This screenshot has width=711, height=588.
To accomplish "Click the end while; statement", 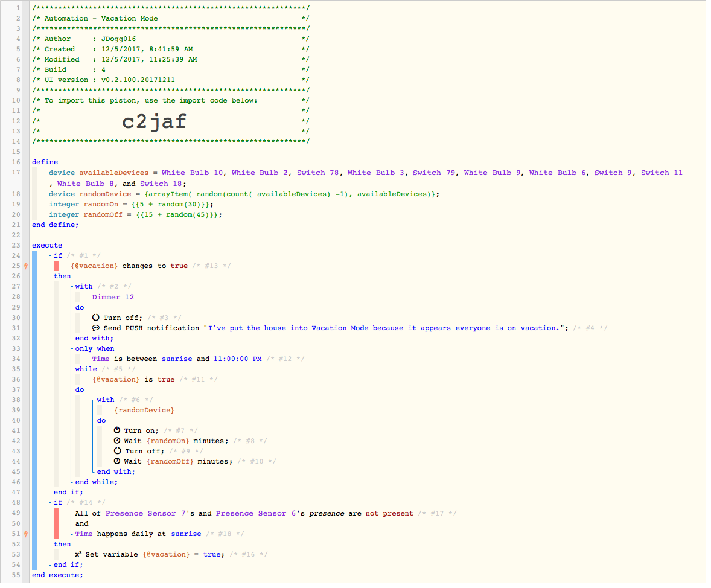I will (97, 482).
